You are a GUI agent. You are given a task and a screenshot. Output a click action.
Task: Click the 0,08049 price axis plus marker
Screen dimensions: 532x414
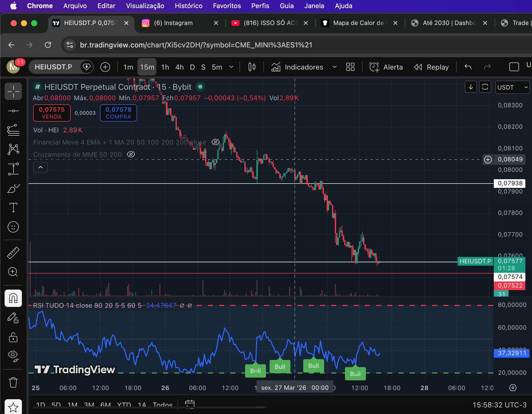tap(488, 160)
